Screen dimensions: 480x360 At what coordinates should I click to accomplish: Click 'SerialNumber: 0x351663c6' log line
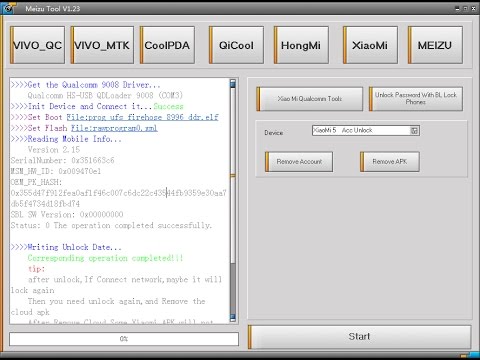62,160
